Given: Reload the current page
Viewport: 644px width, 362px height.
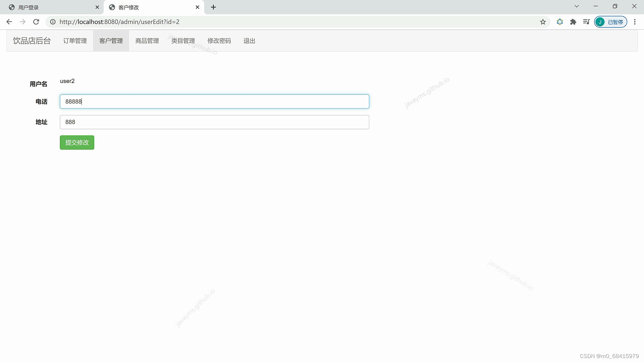Looking at the screenshot, I should click(36, 22).
